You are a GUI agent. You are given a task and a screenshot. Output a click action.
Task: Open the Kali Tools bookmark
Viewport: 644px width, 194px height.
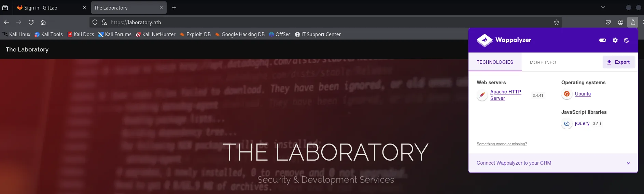[48, 34]
